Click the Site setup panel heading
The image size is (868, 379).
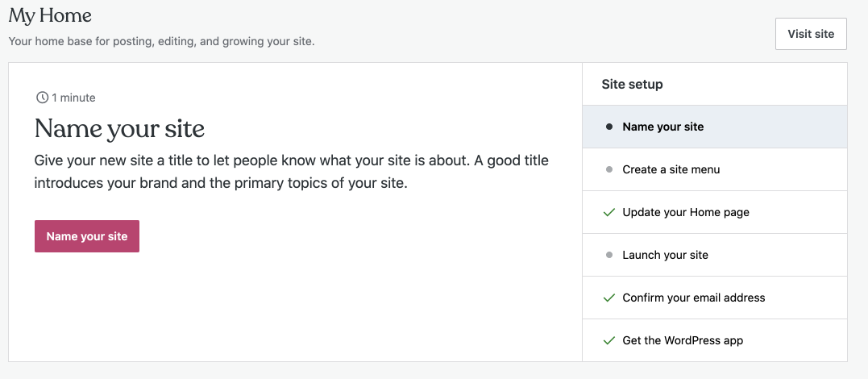632,84
